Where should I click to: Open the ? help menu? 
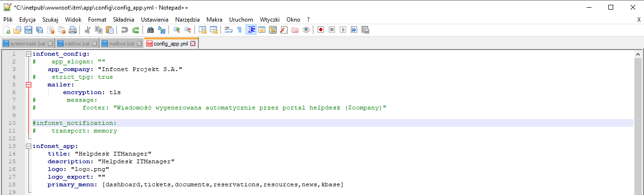coord(308,20)
